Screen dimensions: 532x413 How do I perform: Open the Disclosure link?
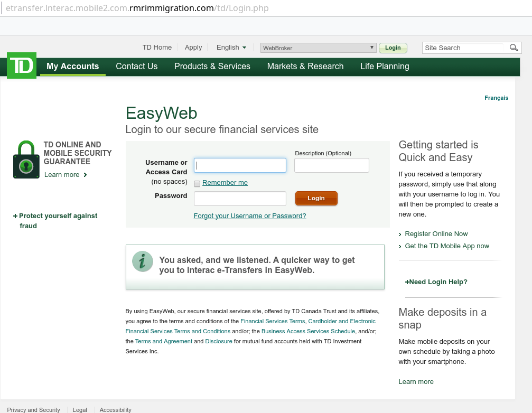(x=219, y=342)
